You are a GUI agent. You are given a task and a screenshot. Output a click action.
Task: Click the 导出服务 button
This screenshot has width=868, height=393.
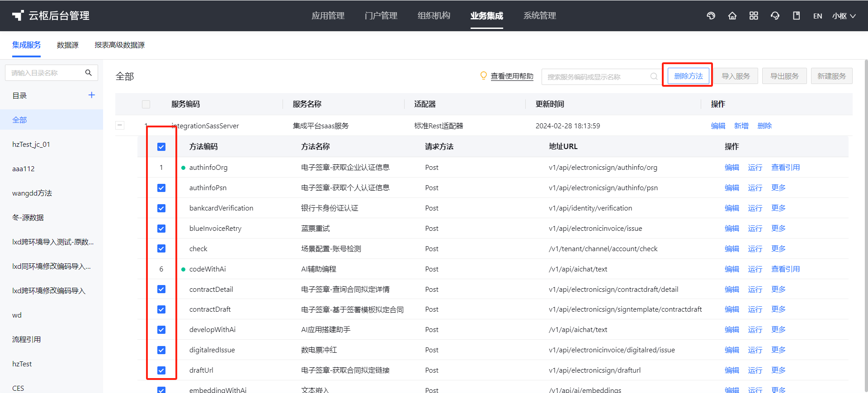785,76
